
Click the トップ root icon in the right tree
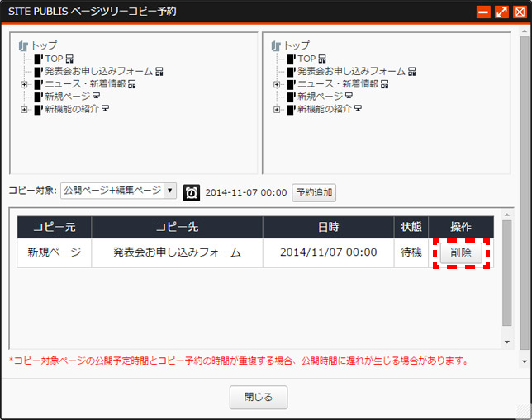point(276,46)
